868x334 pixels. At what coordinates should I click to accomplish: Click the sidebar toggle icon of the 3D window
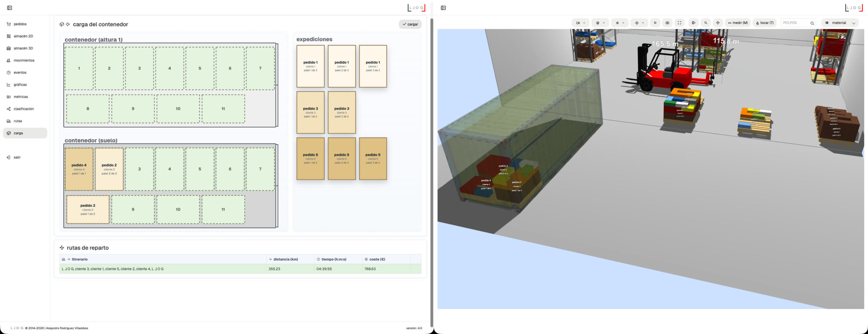[443, 8]
